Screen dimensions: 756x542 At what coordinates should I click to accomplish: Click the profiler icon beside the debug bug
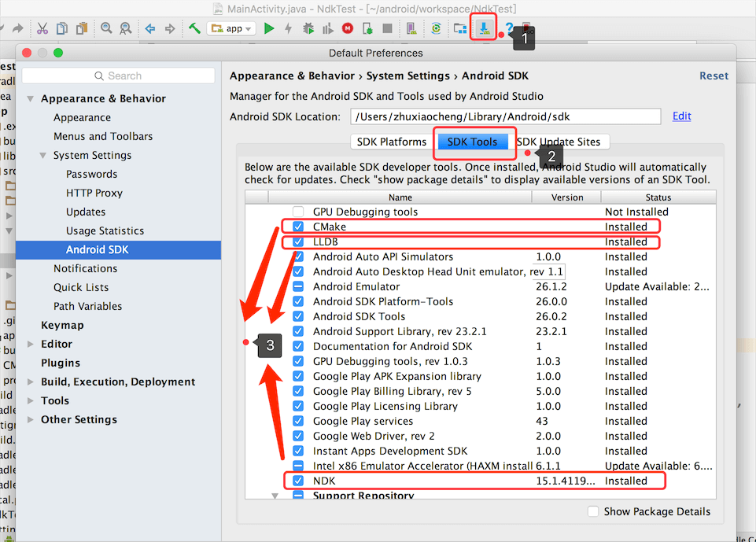pos(328,29)
